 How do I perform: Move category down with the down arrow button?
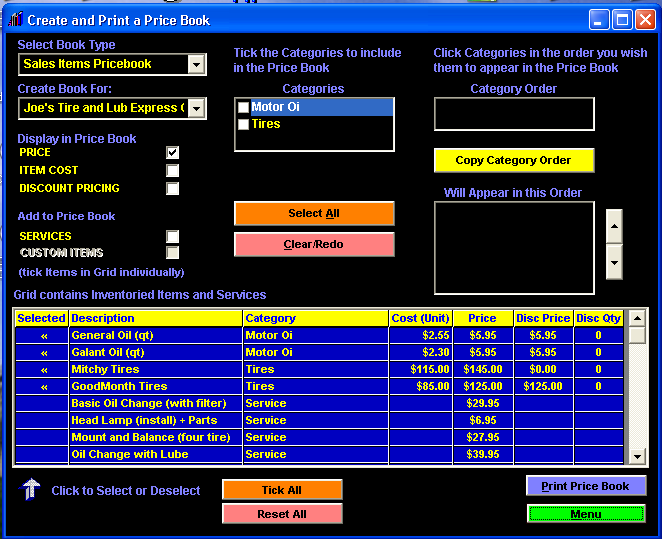[614, 263]
